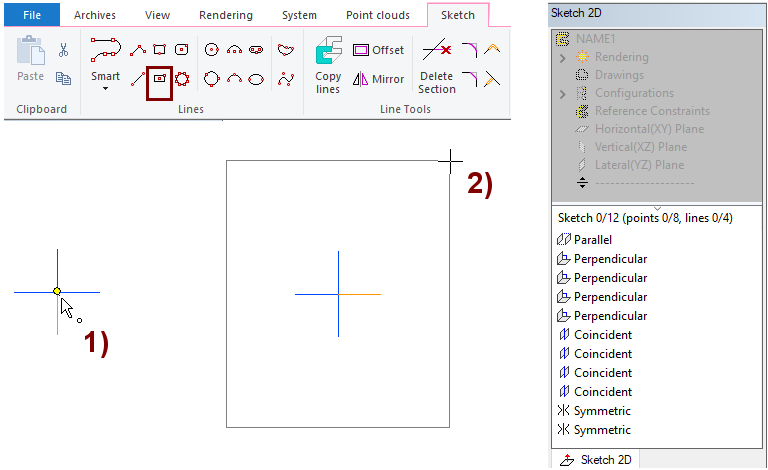This screenshot has width=768, height=470.
Task: Click the Copy icon in Clipboard
Action: click(x=63, y=78)
